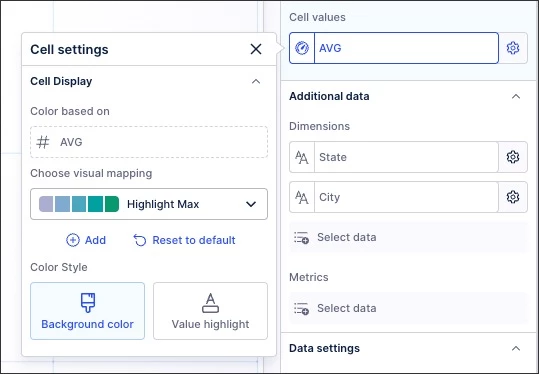Select the City dimension field
Image resolution: width=539 pixels, height=374 pixels.
(x=406, y=197)
